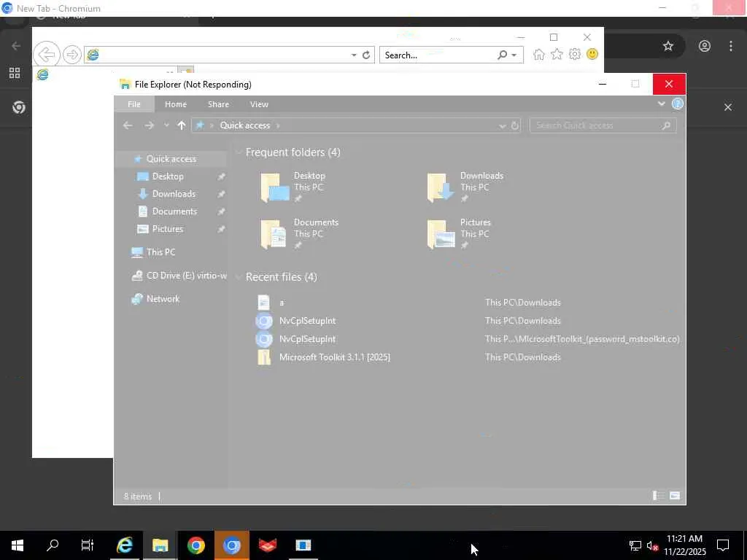
Task: Click Quick access breadcrumb
Action: pos(245,125)
